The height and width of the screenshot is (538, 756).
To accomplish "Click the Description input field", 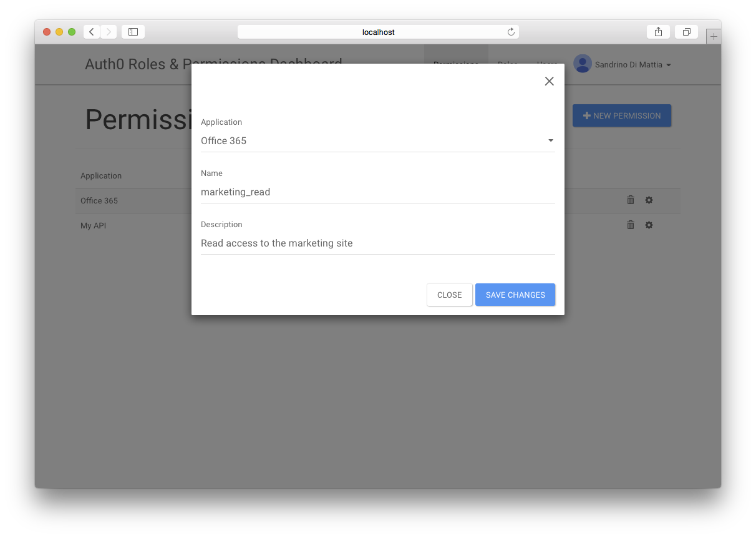I will coord(377,243).
